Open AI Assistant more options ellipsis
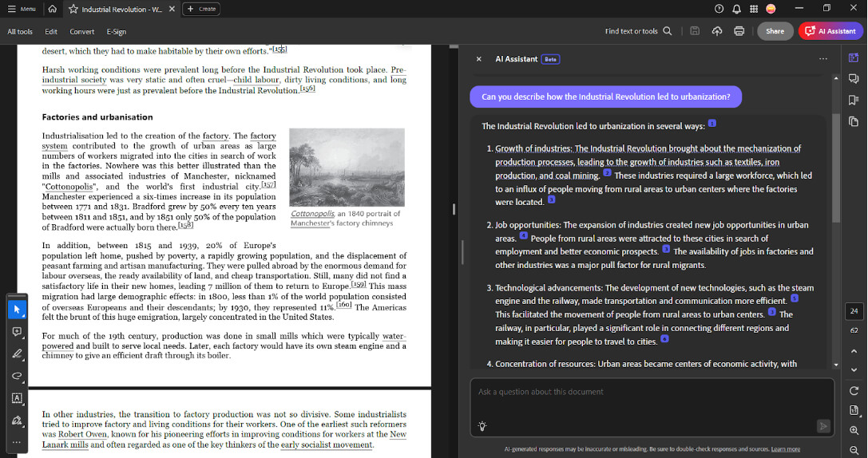This screenshot has height=458, width=868. (823, 58)
